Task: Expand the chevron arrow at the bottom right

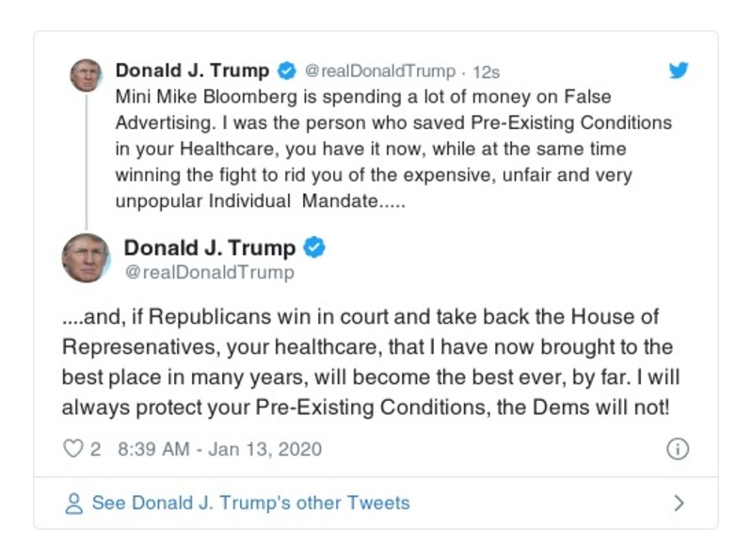Action: (x=679, y=503)
